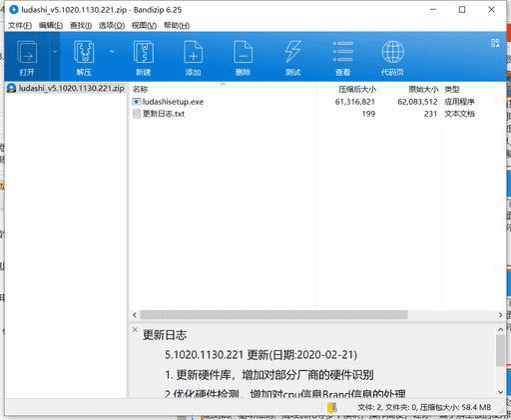Screen dimensions: 511x420
Task: Click the 添加 (Add) file icon
Action: (x=194, y=52)
